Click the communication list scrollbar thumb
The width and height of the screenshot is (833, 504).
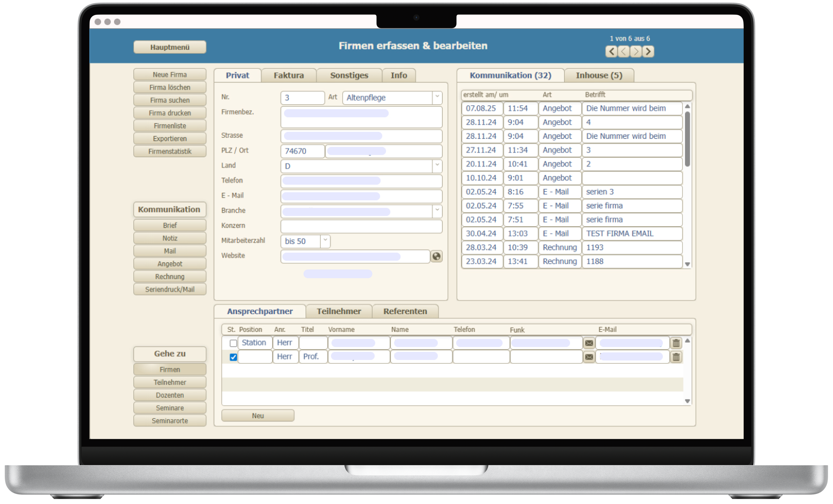687,139
